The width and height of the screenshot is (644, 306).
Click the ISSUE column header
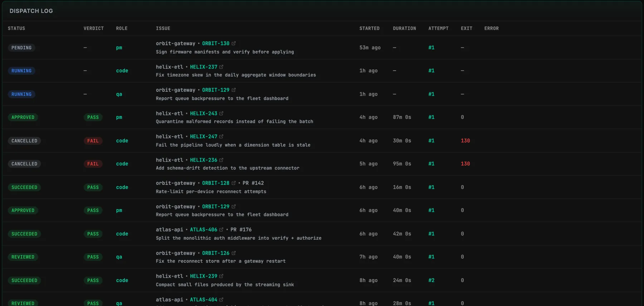pos(163,28)
